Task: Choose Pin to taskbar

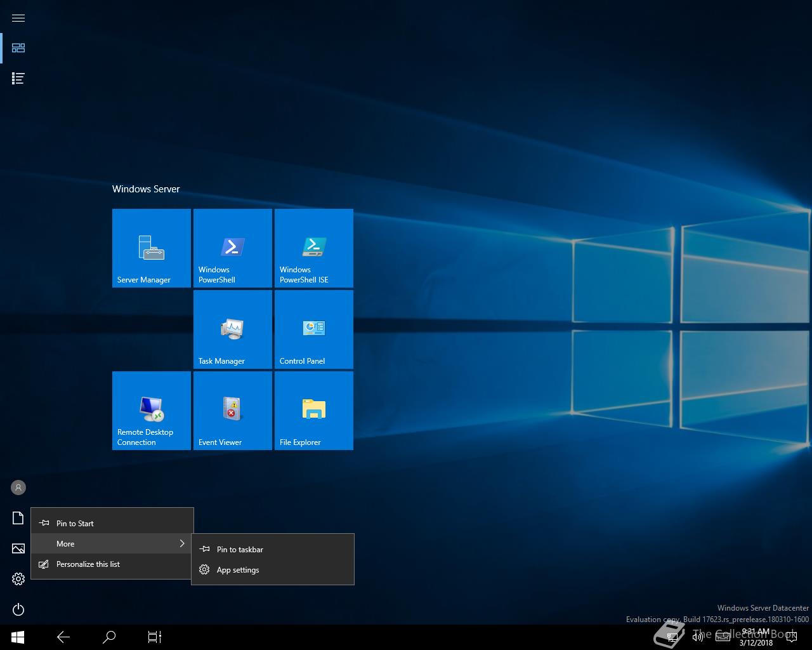Action: click(x=273, y=549)
